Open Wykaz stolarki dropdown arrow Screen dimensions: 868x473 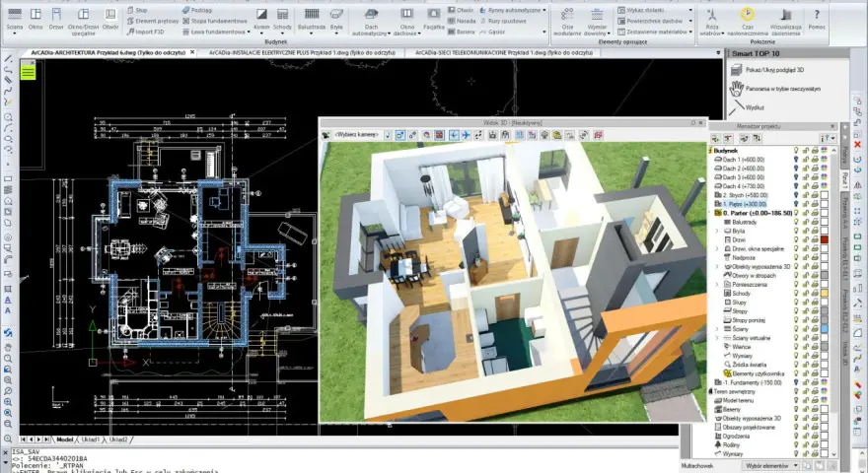point(690,10)
